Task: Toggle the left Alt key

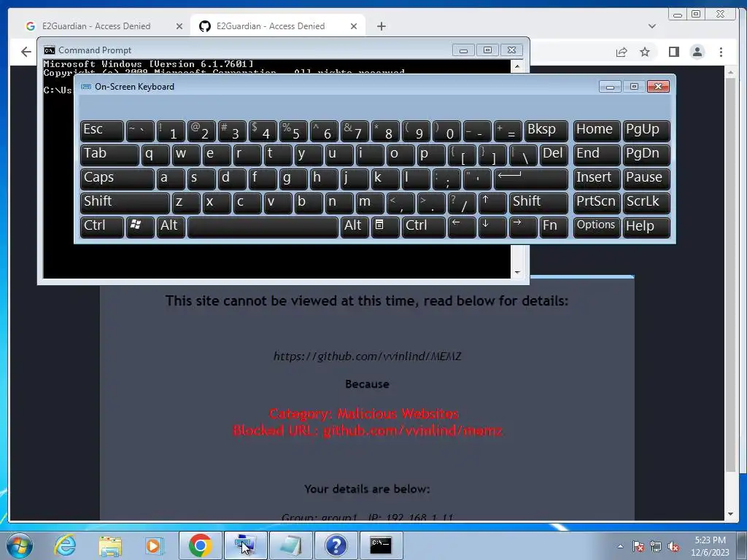Action: (171, 227)
